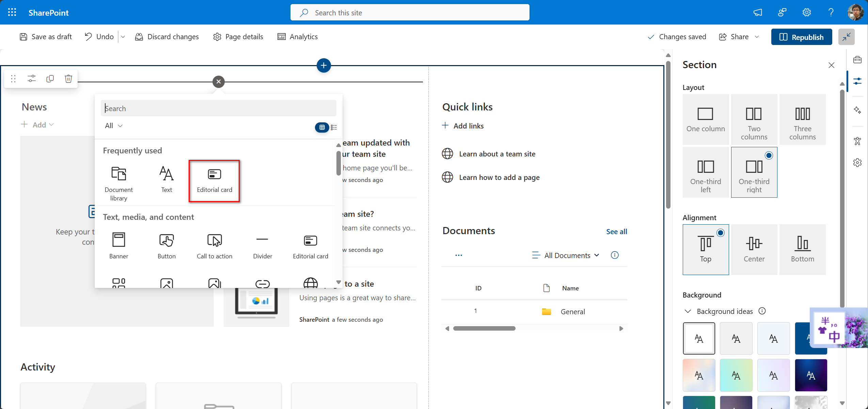The image size is (868, 409).
Task: Click the Republish button
Action: 801,37
